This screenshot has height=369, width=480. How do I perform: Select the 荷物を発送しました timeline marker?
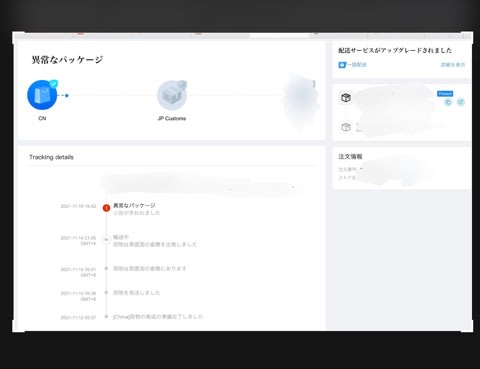click(x=106, y=292)
